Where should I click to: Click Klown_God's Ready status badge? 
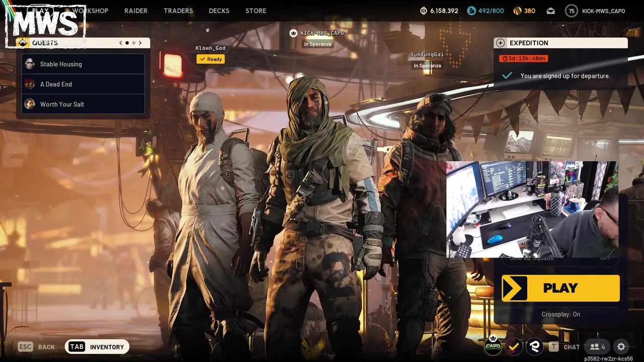pos(210,59)
